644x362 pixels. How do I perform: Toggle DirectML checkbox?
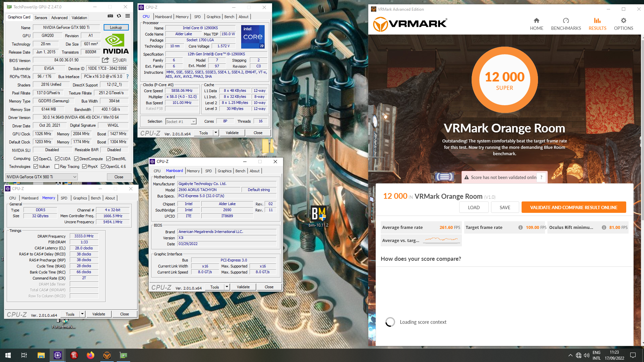coord(109,159)
